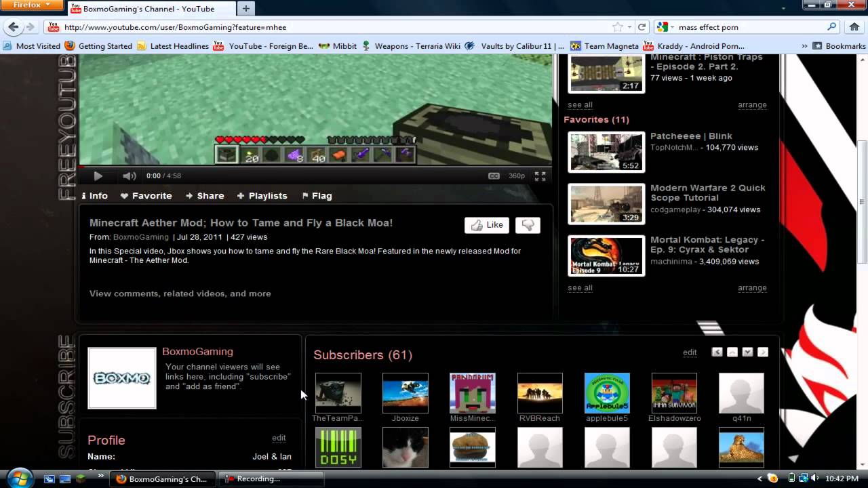Open Most Visited bookmarks folder
Screen dimensions: 868x488
[32, 46]
